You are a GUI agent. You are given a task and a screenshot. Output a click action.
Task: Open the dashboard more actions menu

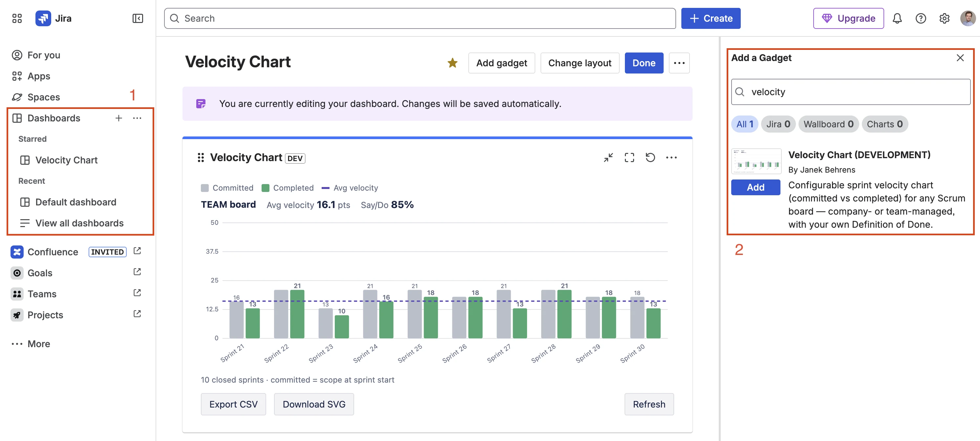[x=679, y=63]
